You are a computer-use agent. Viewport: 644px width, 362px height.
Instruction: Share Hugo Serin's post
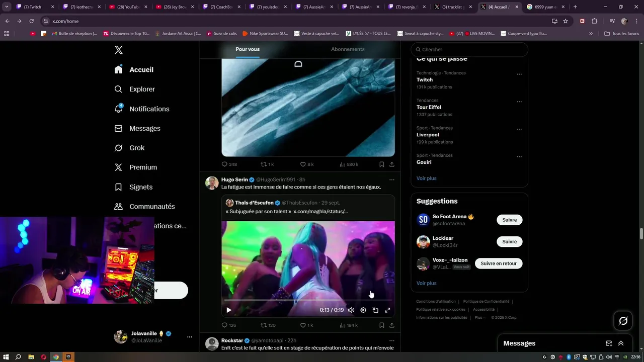pyautogui.click(x=392, y=325)
